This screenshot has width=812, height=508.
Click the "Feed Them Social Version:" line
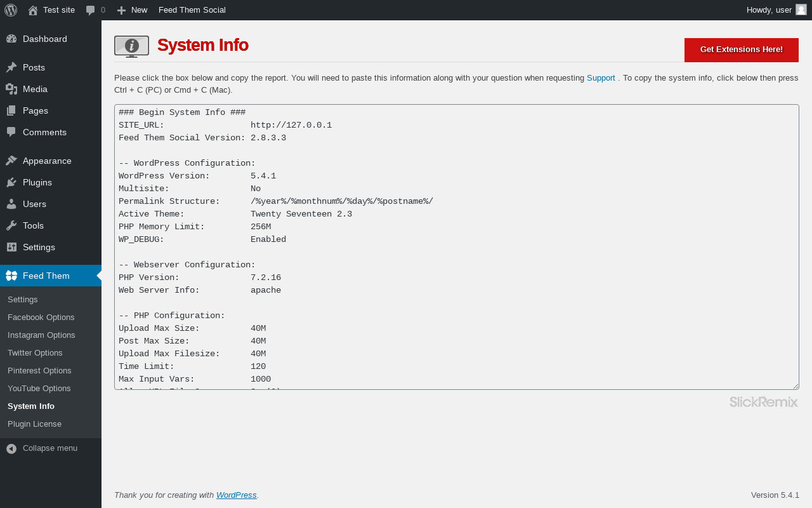(x=202, y=138)
